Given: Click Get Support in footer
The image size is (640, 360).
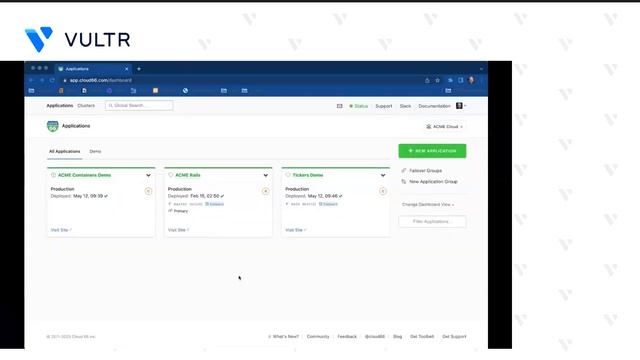Looking at the screenshot, I should tap(454, 337).
